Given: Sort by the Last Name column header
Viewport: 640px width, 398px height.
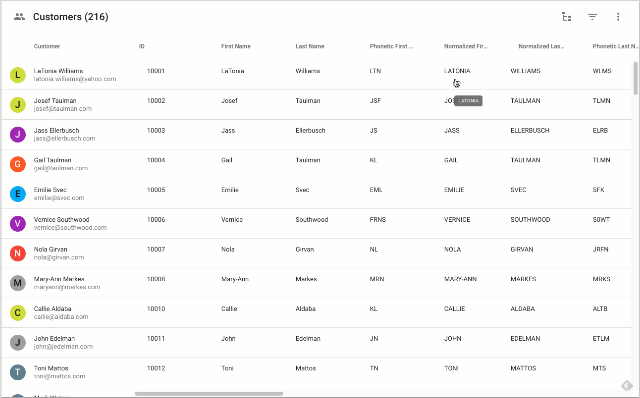Looking at the screenshot, I should tap(310, 46).
